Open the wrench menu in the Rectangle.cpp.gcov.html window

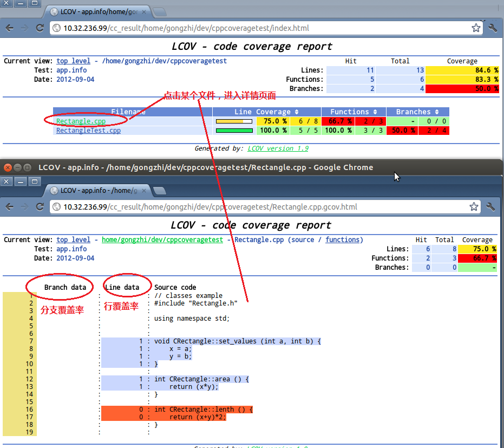coord(491,207)
